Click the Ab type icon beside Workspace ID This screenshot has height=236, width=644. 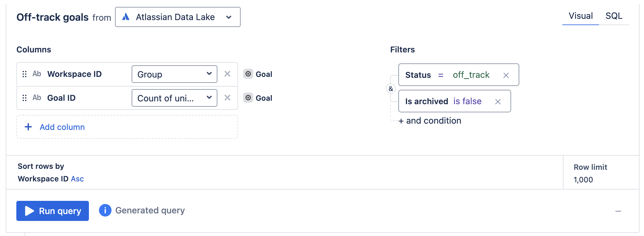pyautogui.click(x=37, y=74)
